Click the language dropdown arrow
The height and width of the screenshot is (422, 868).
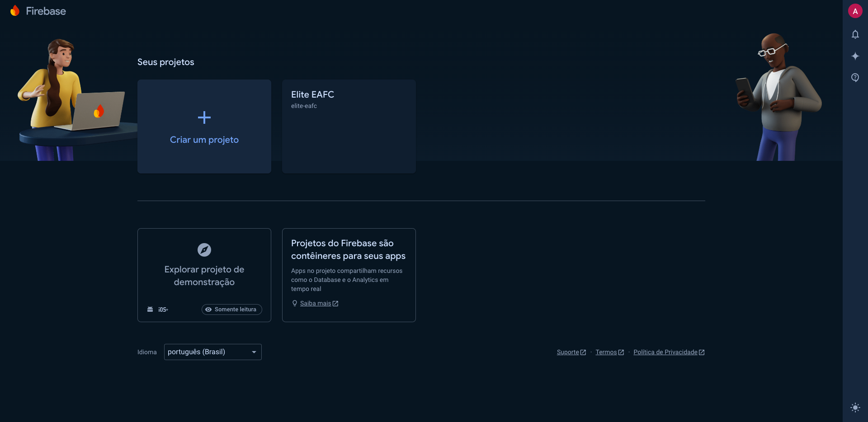[254, 352]
